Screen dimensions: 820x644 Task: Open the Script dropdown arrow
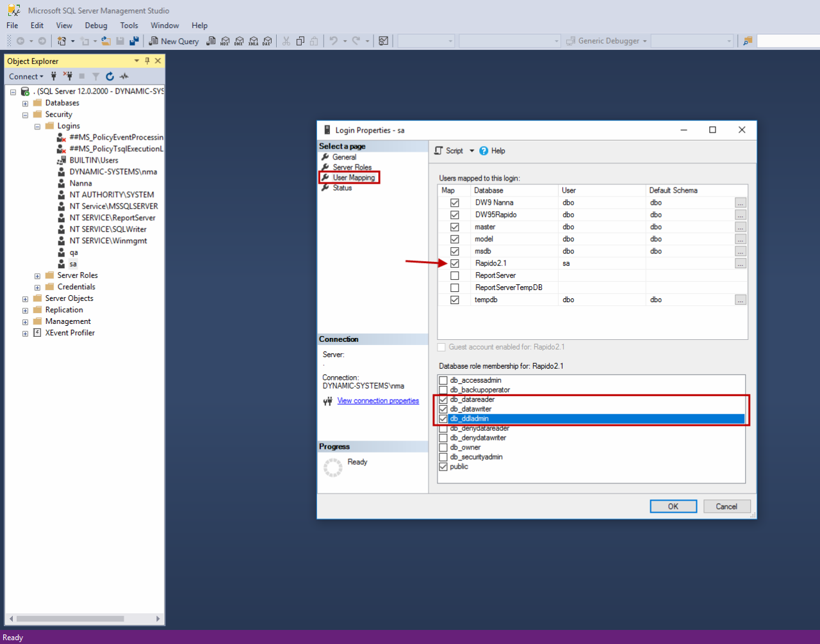pos(472,151)
